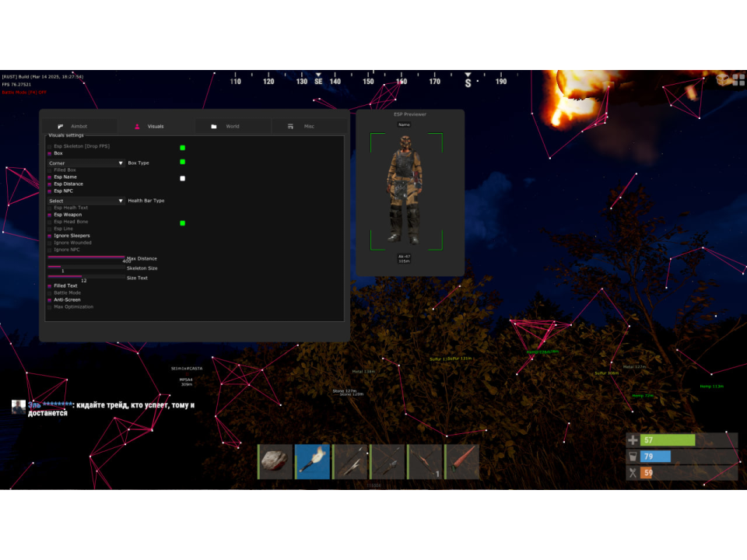Select the stone spear in the fourth hotbar slot
Viewport: 747px width, 560px height.
coord(387,461)
